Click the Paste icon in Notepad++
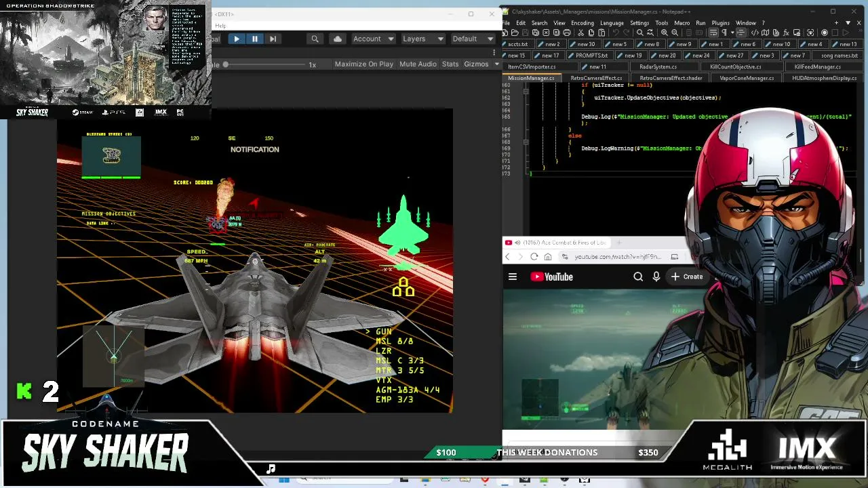Viewport: 868px width, 488px height. [601, 33]
